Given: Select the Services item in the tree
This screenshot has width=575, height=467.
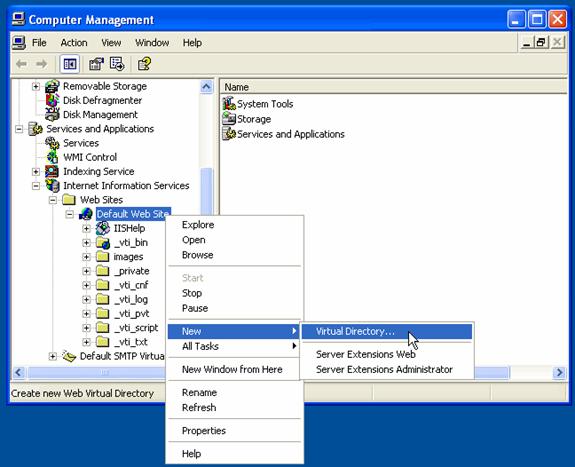Looking at the screenshot, I should pyautogui.click(x=81, y=143).
